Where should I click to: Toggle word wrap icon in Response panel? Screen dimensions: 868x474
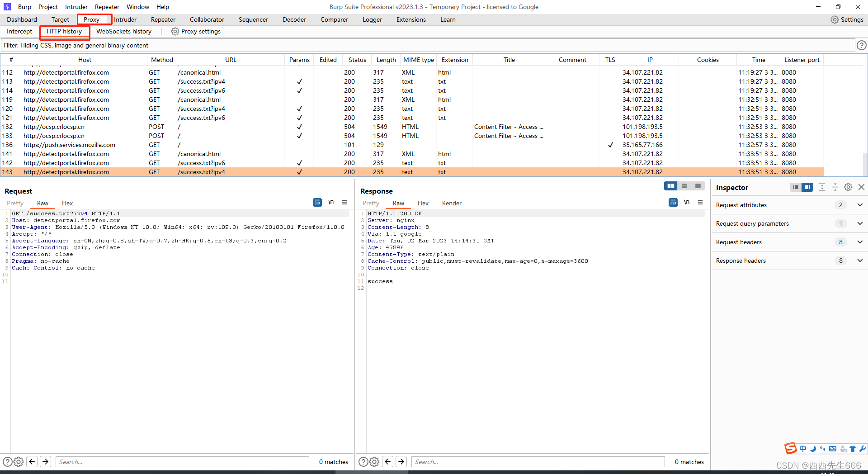pos(673,202)
